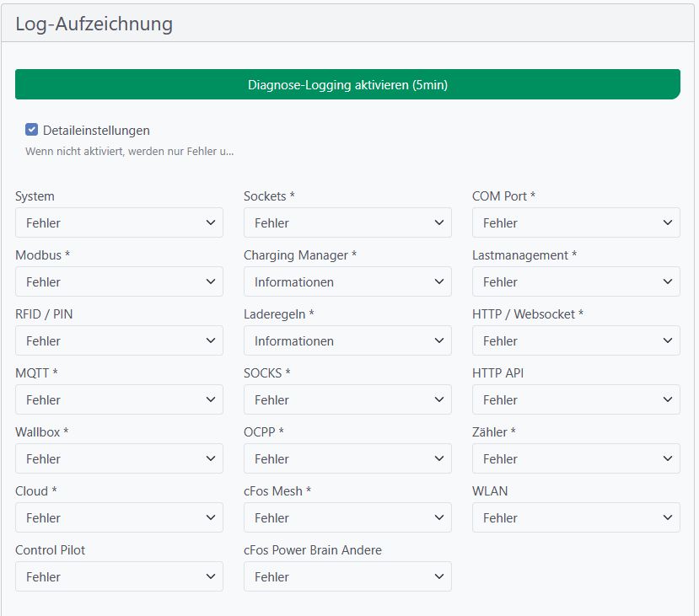Image resolution: width=699 pixels, height=616 pixels.
Task: Click Diagnose-Logging aktivieren (5min) button
Action: [x=347, y=84]
